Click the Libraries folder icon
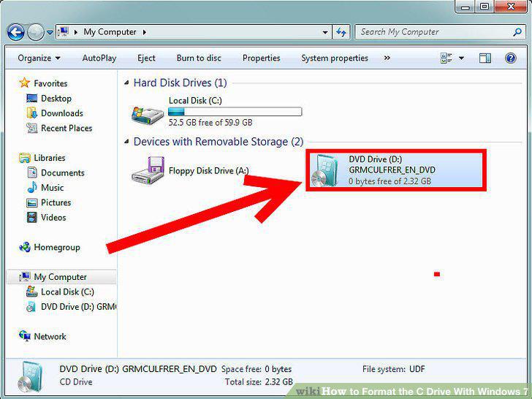Viewport: 532px width, 399px height. (x=24, y=158)
